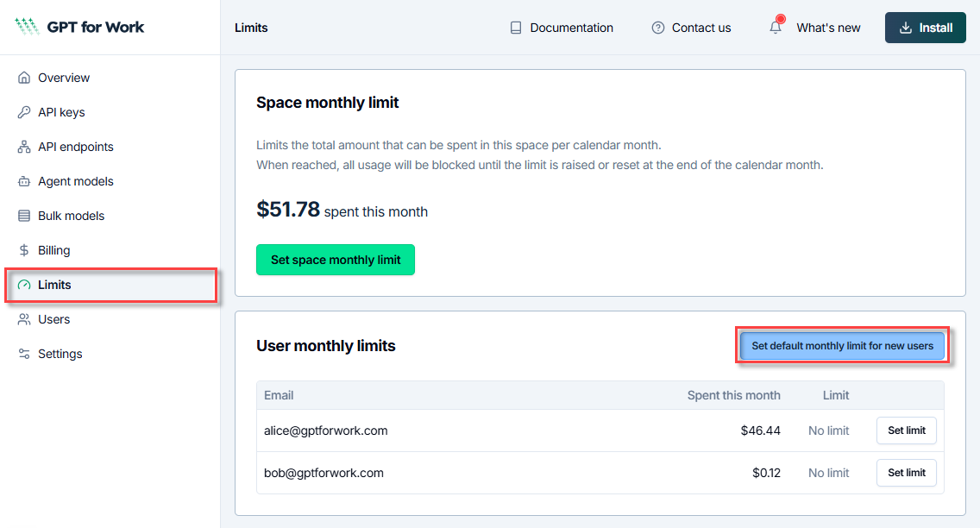
Task: Open the What's new notifications bell
Action: click(x=775, y=27)
